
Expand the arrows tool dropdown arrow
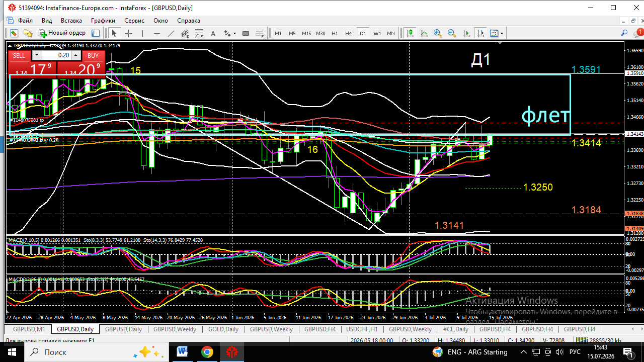pyautogui.click(x=234, y=33)
